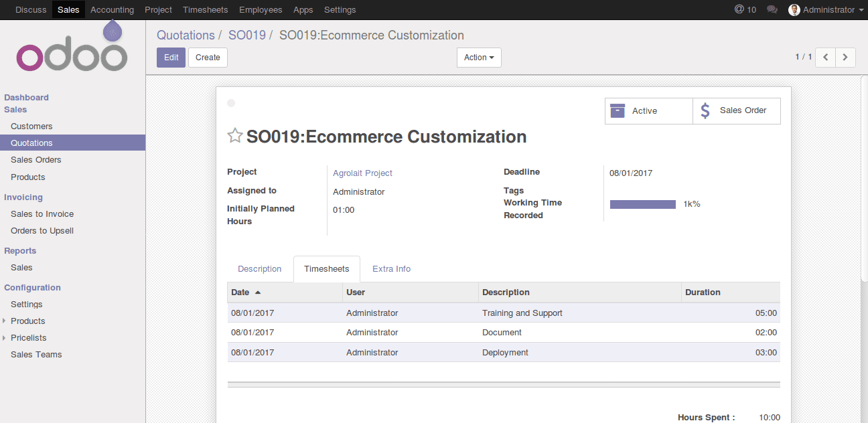The width and height of the screenshot is (868, 423).
Task: Open the Discuss menu
Action: [x=31, y=9]
